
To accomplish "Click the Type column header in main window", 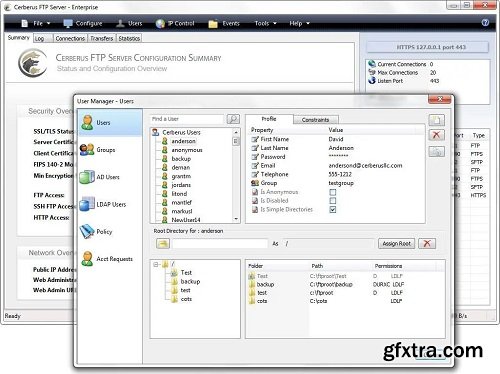I will click(x=478, y=135).
